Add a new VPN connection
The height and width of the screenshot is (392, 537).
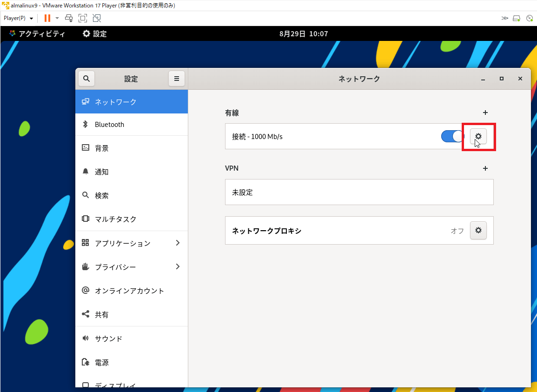click(x=485, y=168)
